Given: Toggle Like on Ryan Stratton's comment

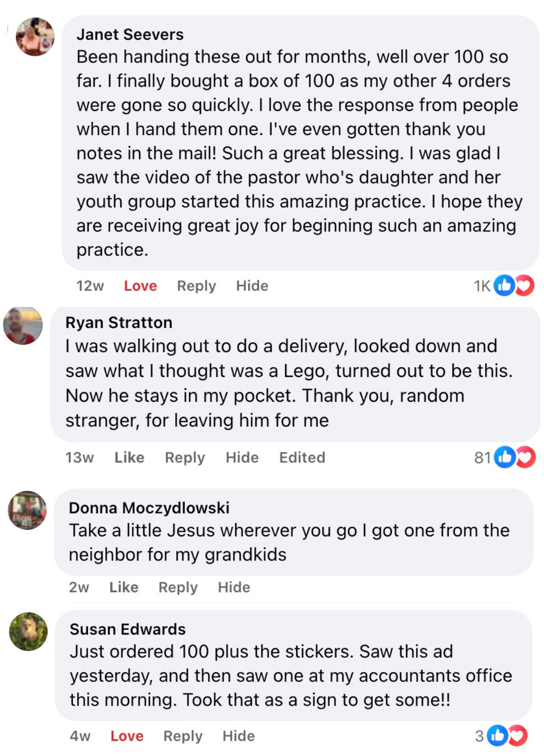Looking at the screenshot, I should tap(129, 457).
